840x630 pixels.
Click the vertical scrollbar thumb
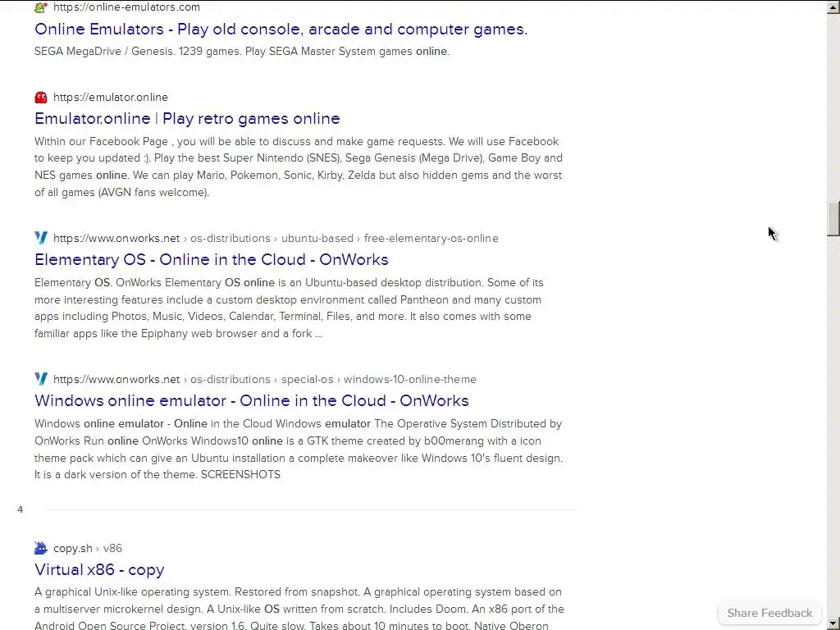(833, 218)
